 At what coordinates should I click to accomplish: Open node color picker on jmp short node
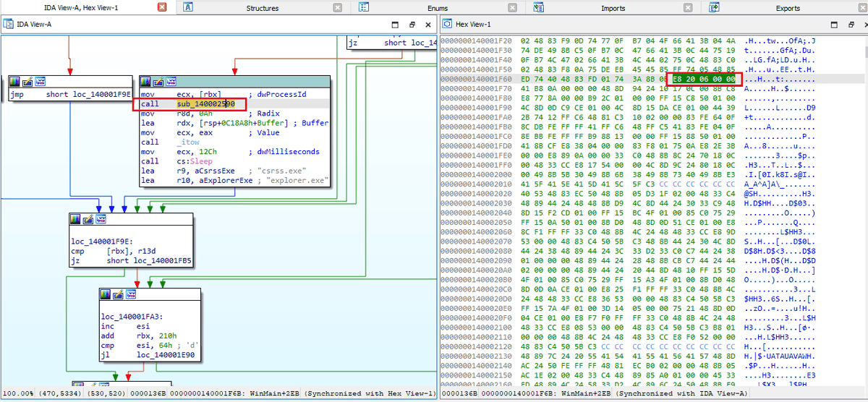coord(16,82)
